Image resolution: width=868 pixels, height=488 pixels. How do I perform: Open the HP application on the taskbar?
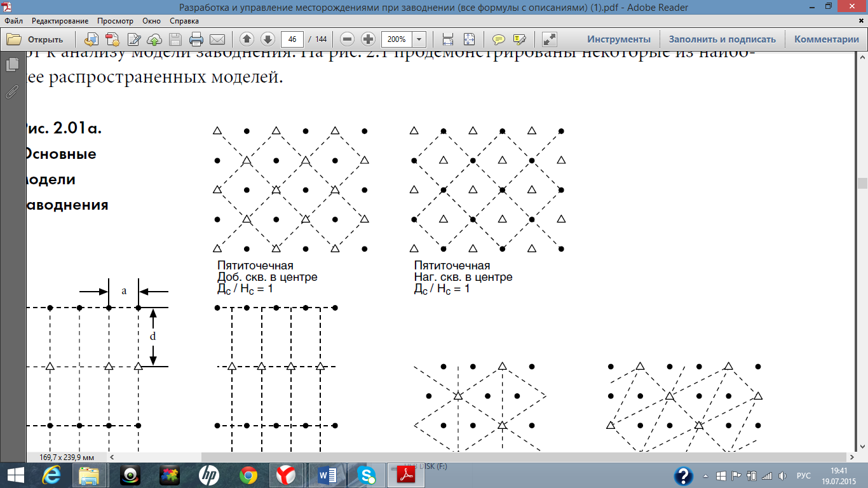pyautogui.click(x=208, y=475)
